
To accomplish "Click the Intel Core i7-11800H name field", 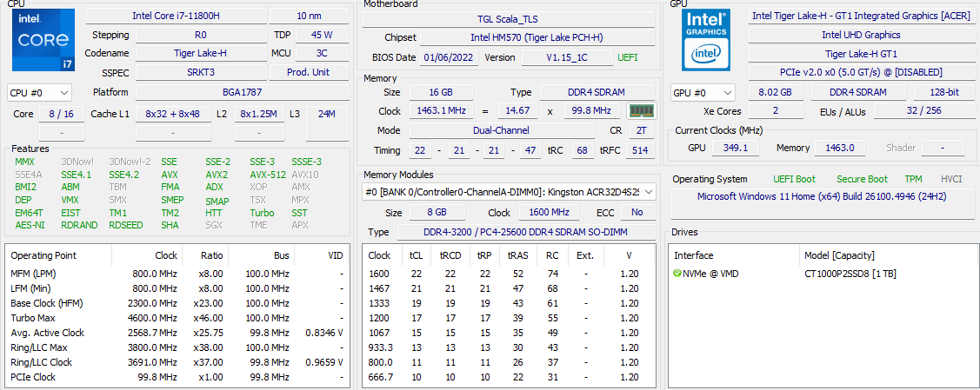I will [x=175, y=16].
